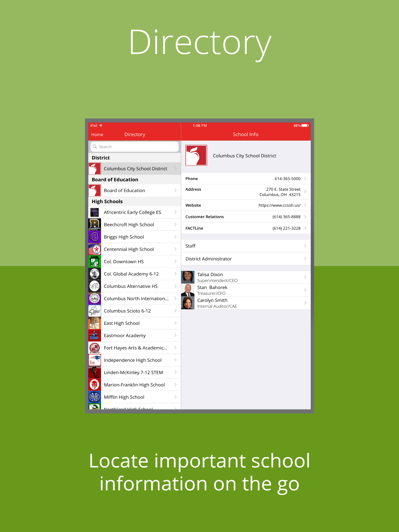
Task: Select the Columbus Alternative HS horse logo
Action: (94, 286)
